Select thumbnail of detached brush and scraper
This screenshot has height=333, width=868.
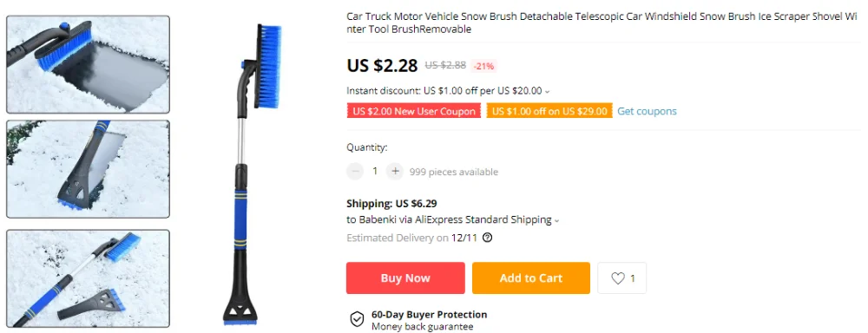pyautogui.click(x=88, y=278)
